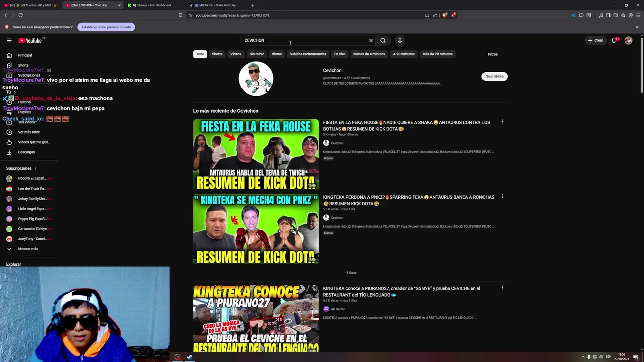Switch to the Stream - Kick Dashboard tab

click(153, 5)
